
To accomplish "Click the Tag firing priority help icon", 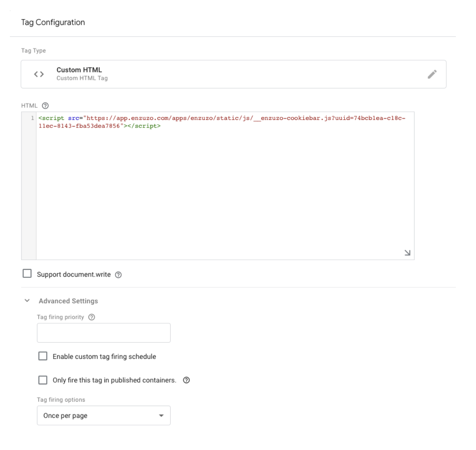I will [x=91, y=317].
